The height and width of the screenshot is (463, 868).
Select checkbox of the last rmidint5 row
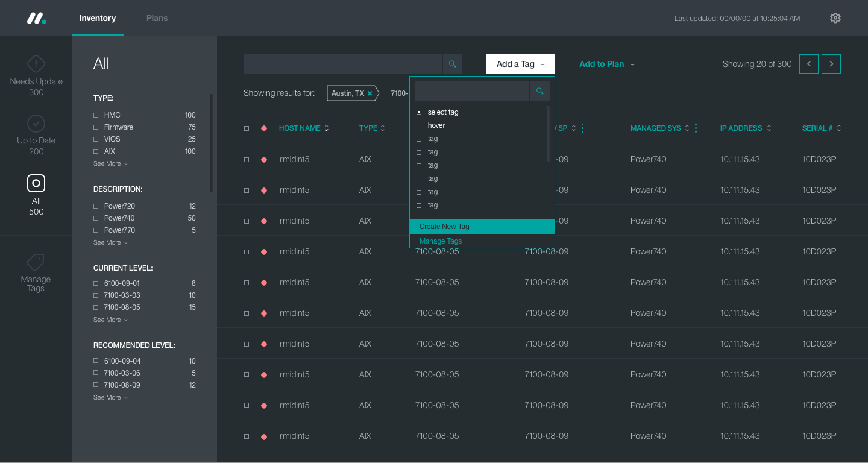[247, 436]
